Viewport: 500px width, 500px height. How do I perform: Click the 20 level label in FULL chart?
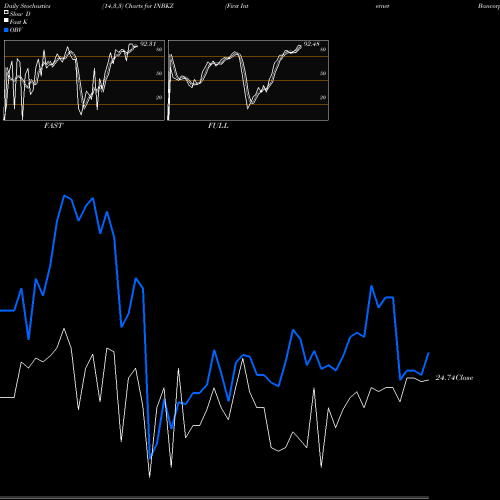[x=323, y=97]
